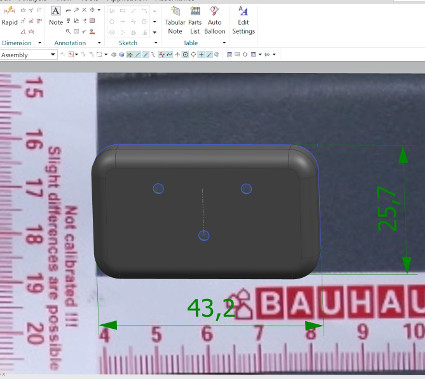Select the Rapid dimension tool

[9, 17]
